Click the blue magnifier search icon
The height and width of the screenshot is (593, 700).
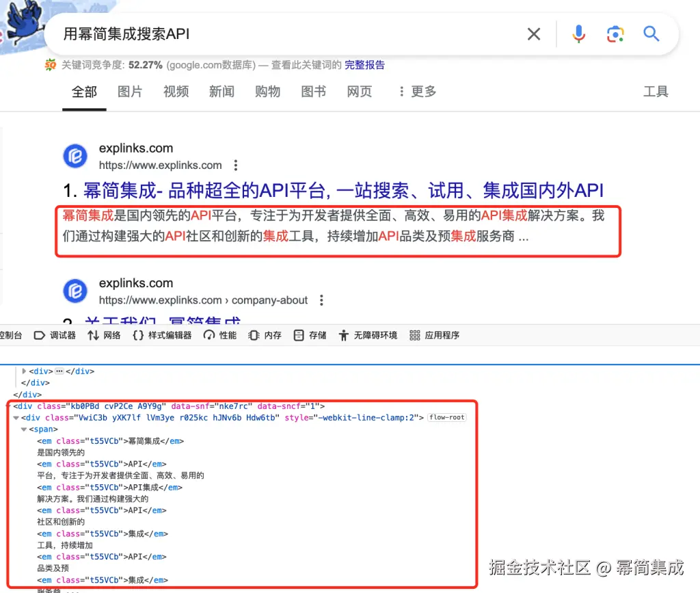click(651, 34)
